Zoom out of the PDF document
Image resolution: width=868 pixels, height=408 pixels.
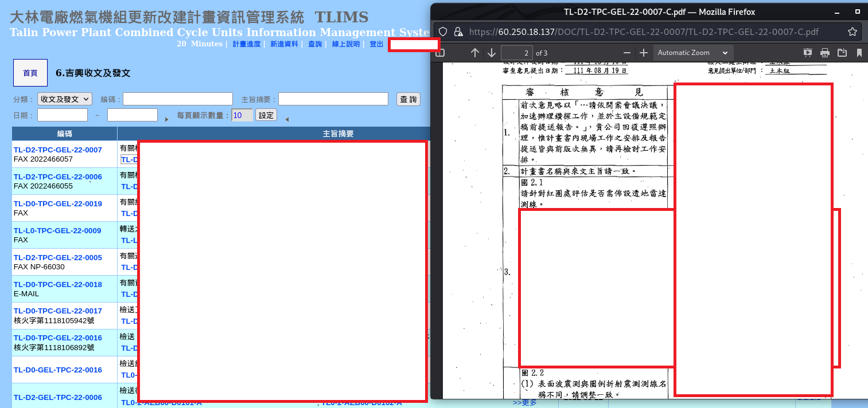click(627, 53)
